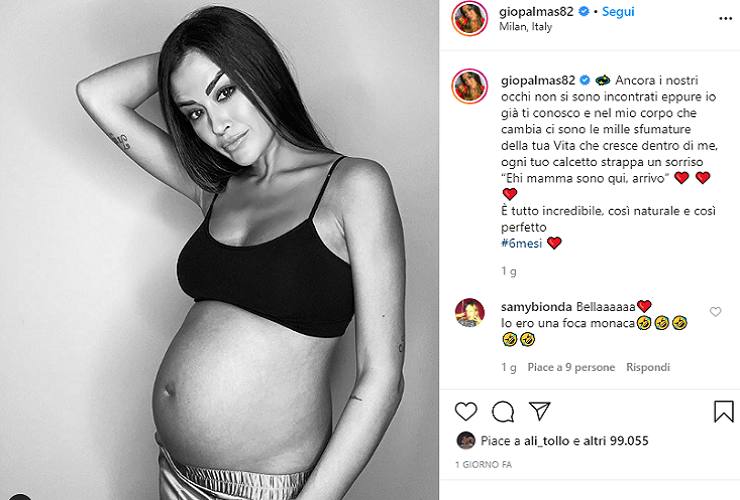Click the Milan, Italy location link

525,26
